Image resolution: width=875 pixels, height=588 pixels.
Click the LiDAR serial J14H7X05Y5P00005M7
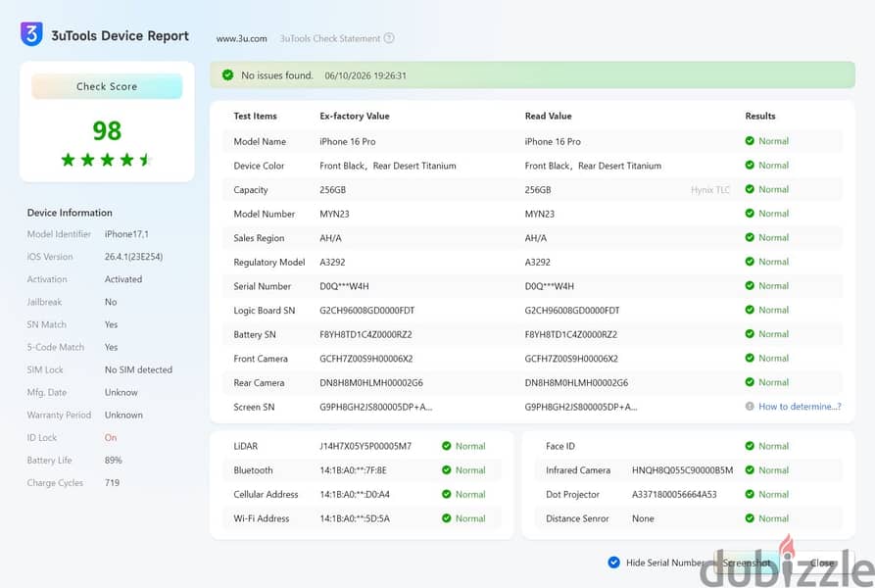pos(365,446)
